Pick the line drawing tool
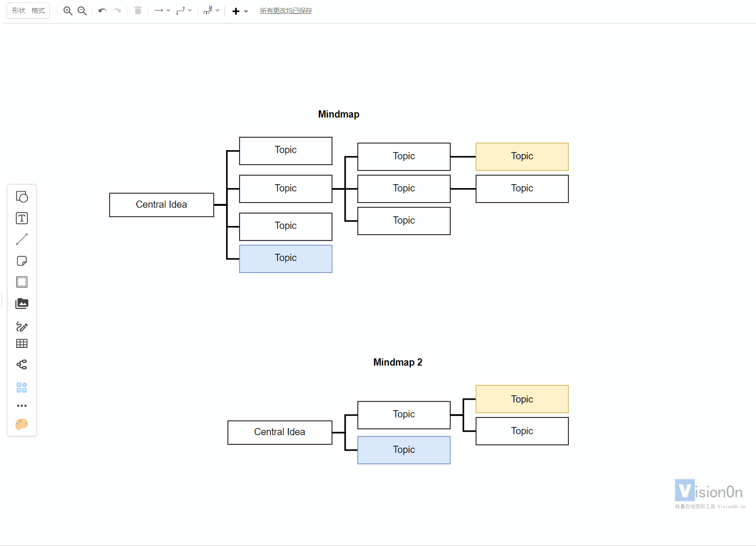The height and width of the screenshot is (546, 756). 22,239
